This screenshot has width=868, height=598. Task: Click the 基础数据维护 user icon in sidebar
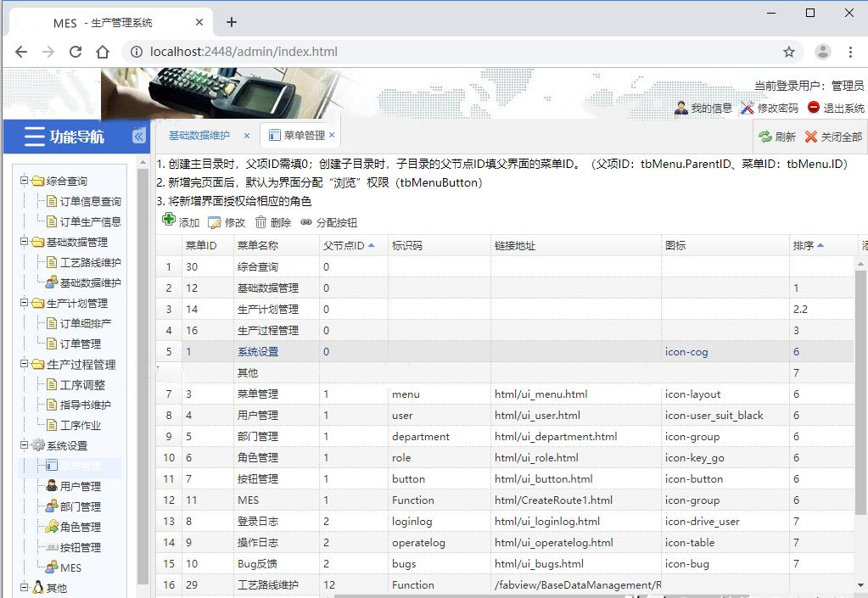point(52,282)
